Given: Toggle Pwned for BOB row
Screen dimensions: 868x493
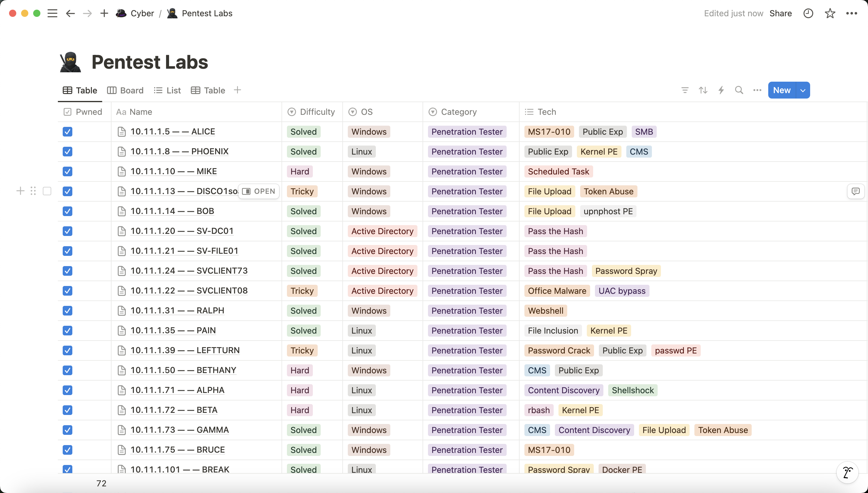Looking at the screenshot, I should [x=68, y=211].
